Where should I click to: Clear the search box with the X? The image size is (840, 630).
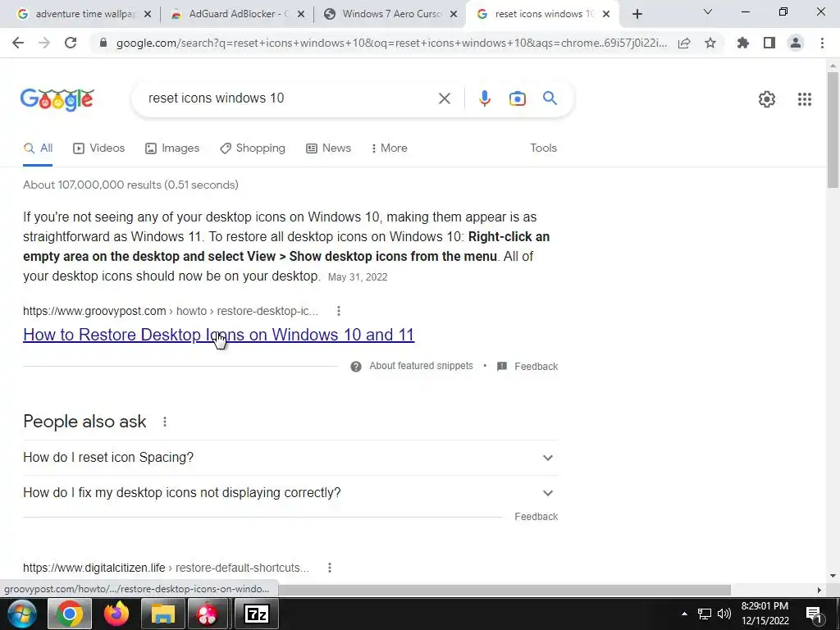pos(445,98)
